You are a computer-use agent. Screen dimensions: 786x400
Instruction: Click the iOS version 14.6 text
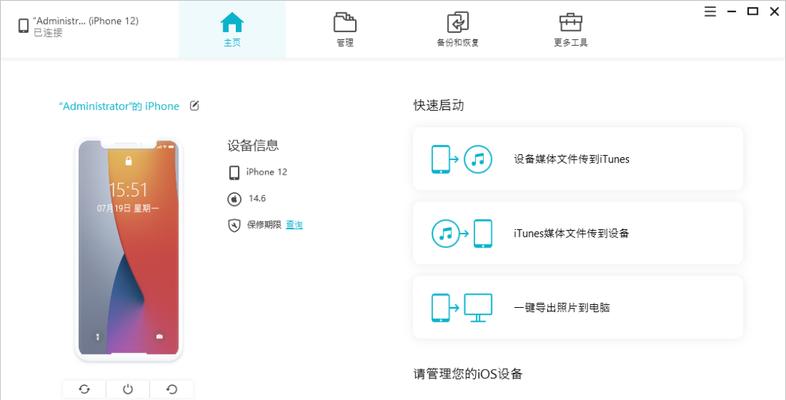tap(257, 198)
